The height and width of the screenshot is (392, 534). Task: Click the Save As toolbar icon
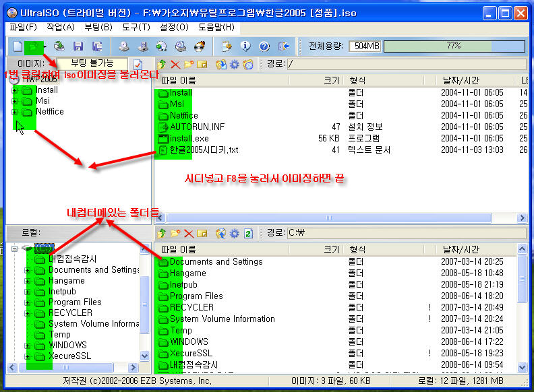pyautogui.click(x=97, y=46)
